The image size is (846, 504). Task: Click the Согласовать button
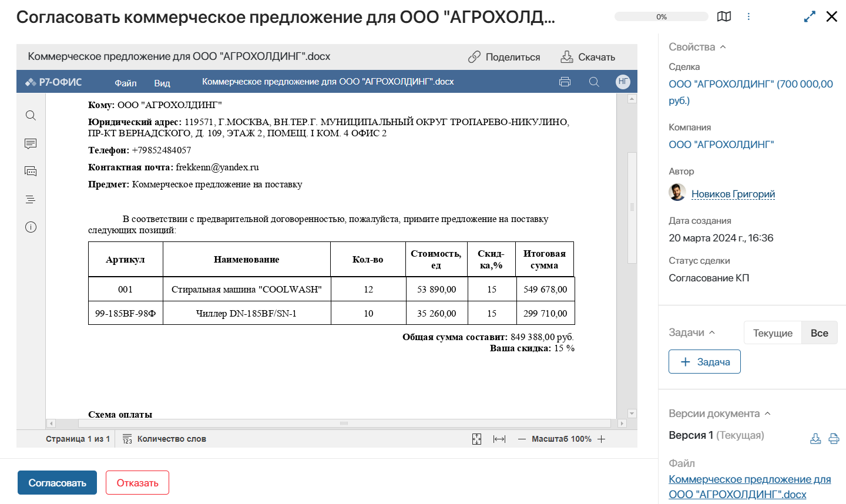57,483
